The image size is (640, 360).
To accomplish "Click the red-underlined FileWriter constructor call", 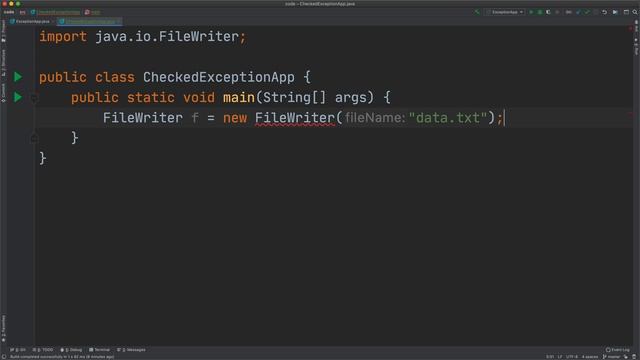I will tap(295, 118).
